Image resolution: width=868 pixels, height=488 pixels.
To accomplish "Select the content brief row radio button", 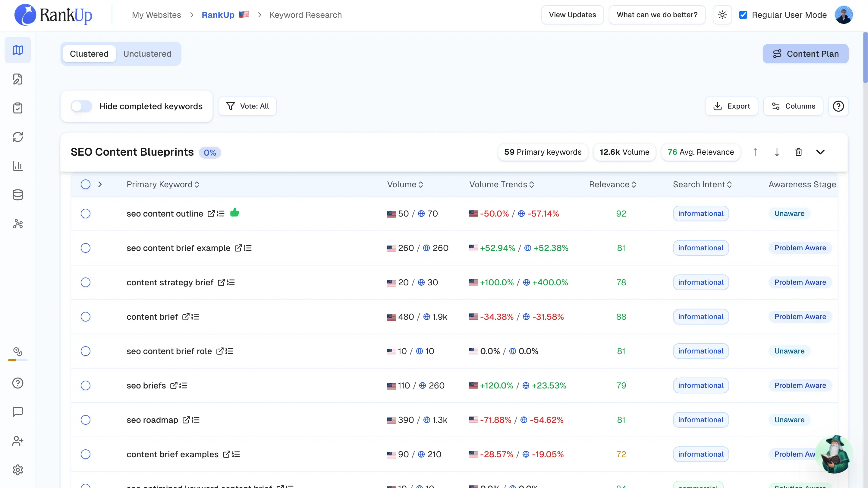I will (x=86, y=317).
